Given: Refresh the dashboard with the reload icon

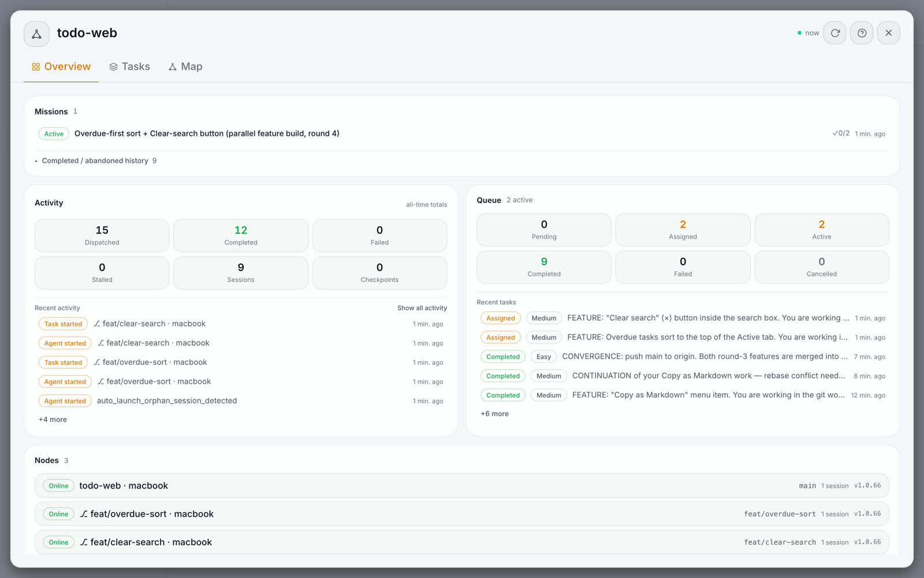Looking at the screenshot, I should 835,33.
